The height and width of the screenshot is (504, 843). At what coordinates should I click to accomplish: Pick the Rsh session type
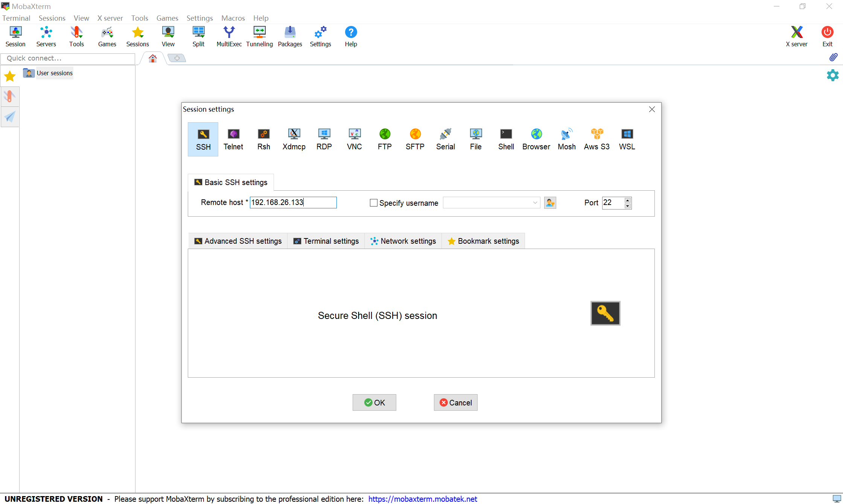click(264, 139)
